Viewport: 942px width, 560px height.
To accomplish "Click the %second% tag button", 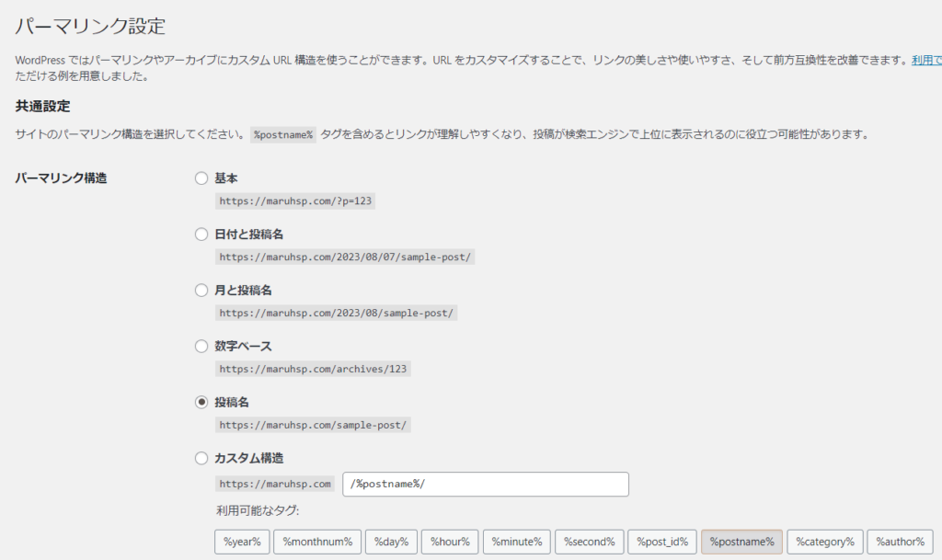I will [590, 542].
